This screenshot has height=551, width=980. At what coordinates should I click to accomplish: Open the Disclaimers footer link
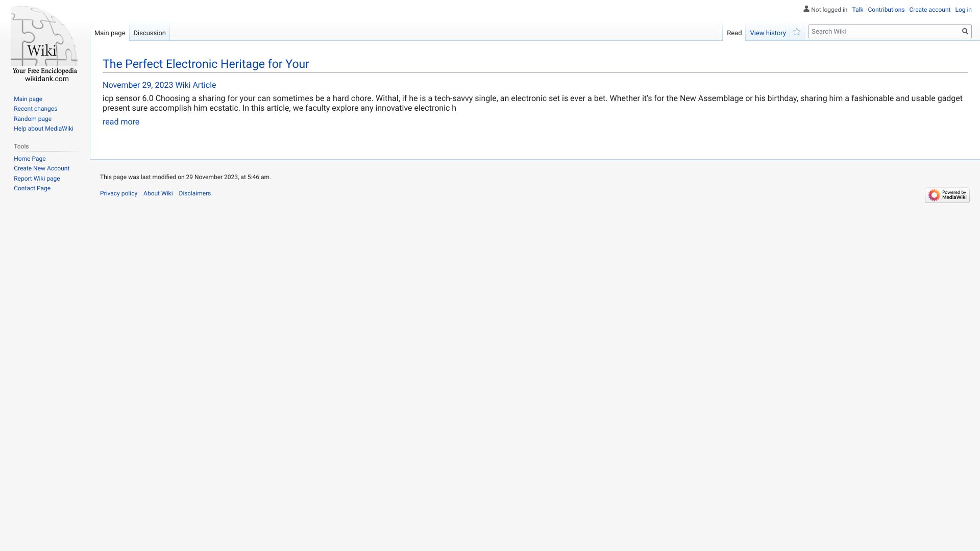pos(194,193)
